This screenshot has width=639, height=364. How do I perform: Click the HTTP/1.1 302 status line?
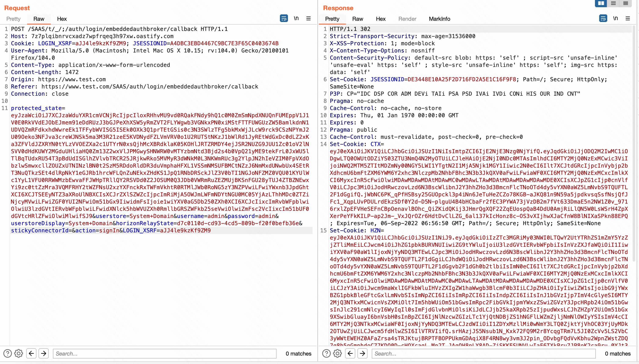350,29
